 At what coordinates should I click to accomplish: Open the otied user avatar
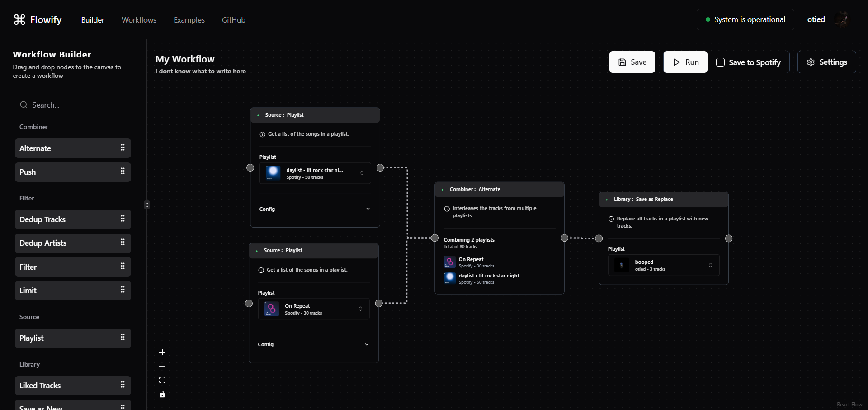click(x=841, y=19)
